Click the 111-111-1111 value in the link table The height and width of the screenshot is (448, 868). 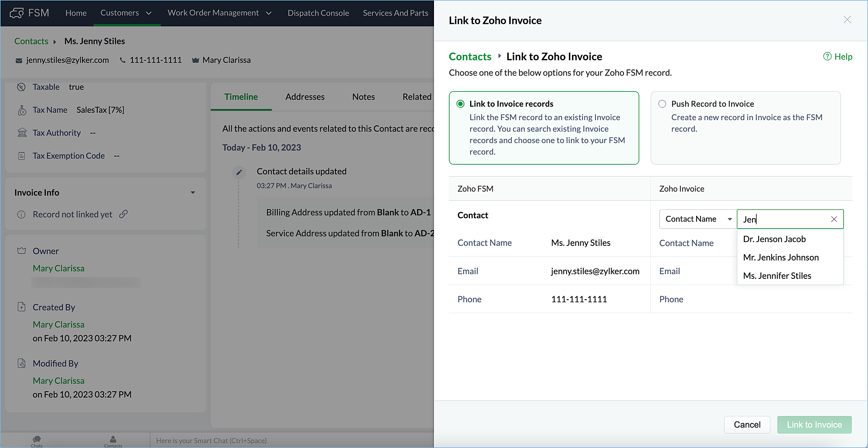(x=579, y=299)
